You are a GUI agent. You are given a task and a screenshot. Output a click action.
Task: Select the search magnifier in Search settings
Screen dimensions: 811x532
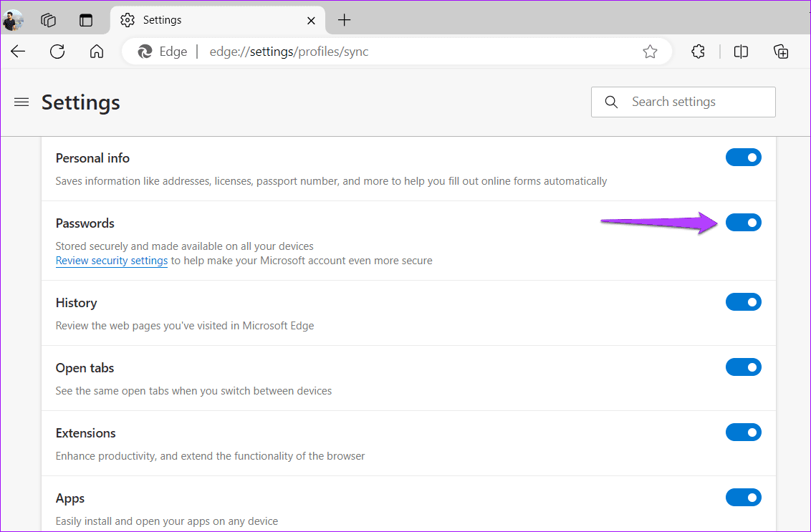(x=611, y=102)
